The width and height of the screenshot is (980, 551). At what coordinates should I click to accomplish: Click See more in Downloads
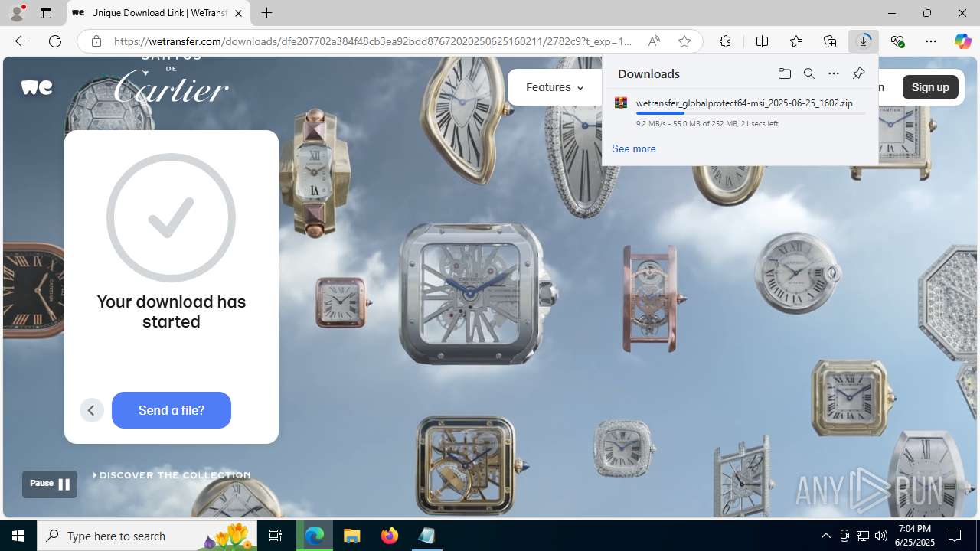pos(633,148)
